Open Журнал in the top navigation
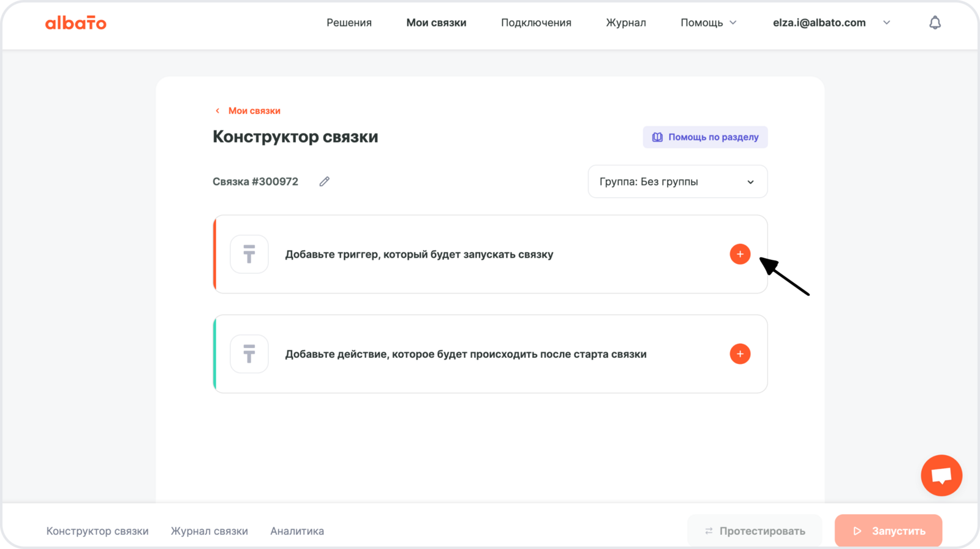The image size is (980, 549). (x=626, y=23)
